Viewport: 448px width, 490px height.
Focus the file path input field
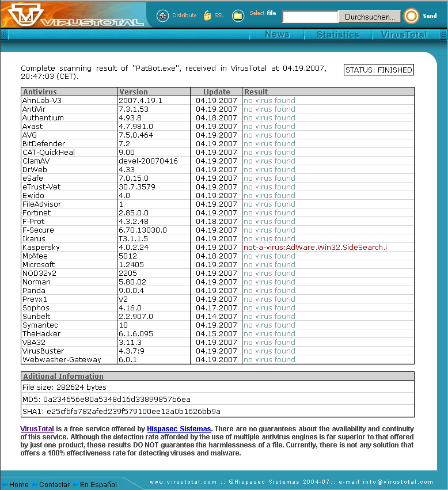pos(310,17)
